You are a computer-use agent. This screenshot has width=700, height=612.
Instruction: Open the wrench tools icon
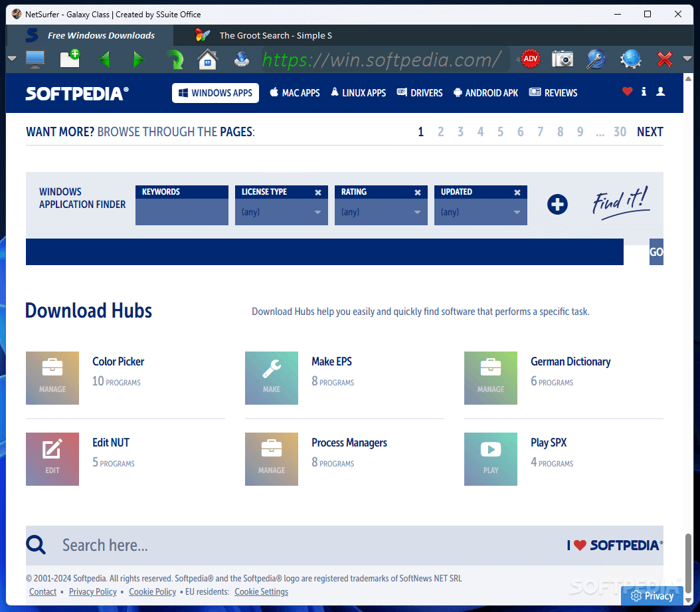point(596,59)
